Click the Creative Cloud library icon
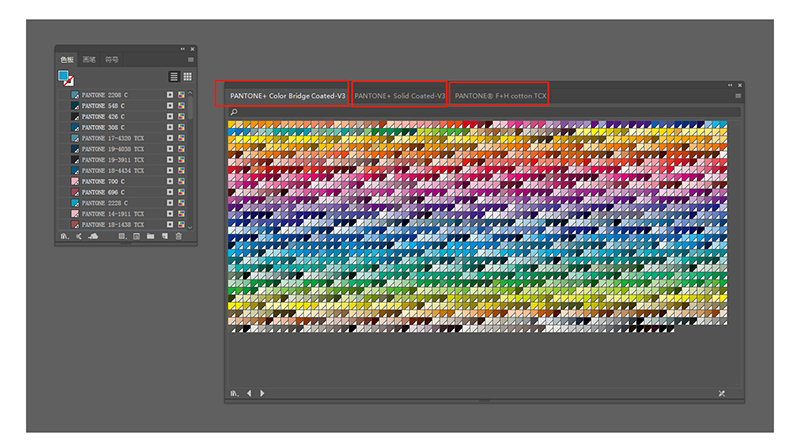The height and width of the screenshot is (446, 800). 93,236
